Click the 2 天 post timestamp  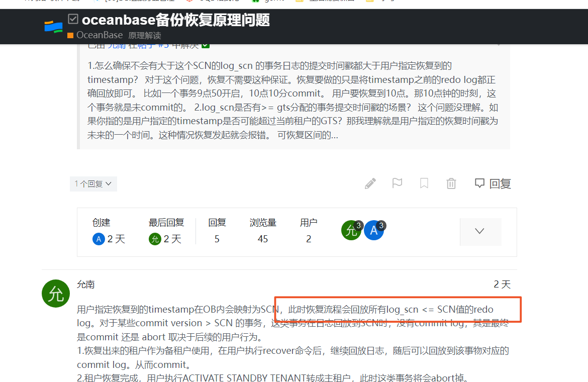click(x=502, y=284)
